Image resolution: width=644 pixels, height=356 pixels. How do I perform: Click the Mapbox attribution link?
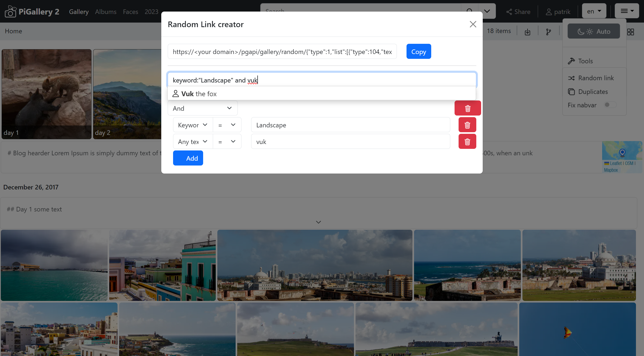(x=611, y=170)
